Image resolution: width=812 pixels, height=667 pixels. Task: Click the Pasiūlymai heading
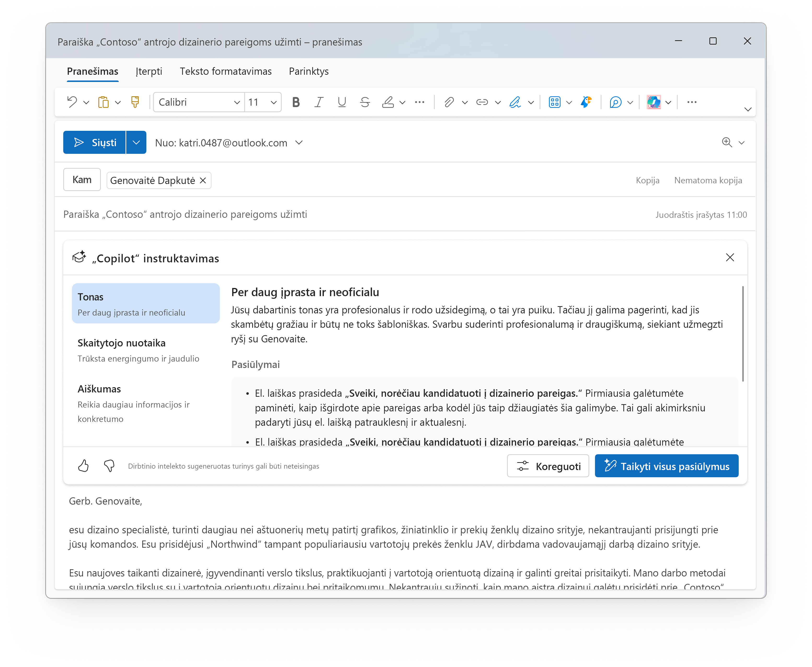coord(255,365)
